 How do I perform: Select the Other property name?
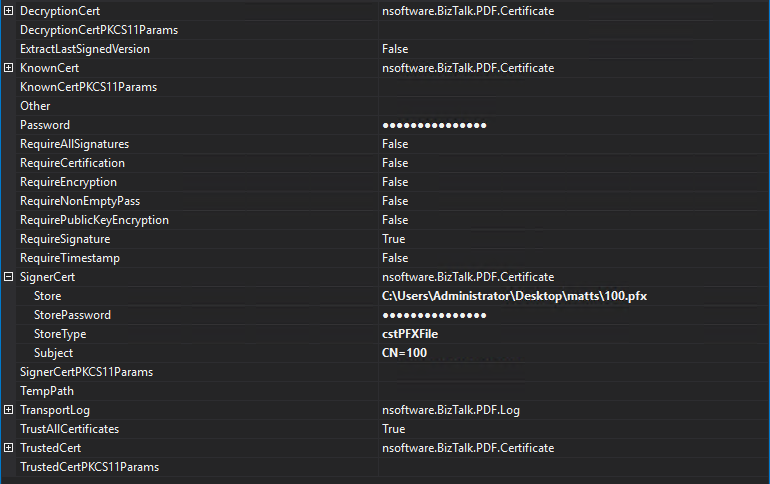[x=35, y=106]
